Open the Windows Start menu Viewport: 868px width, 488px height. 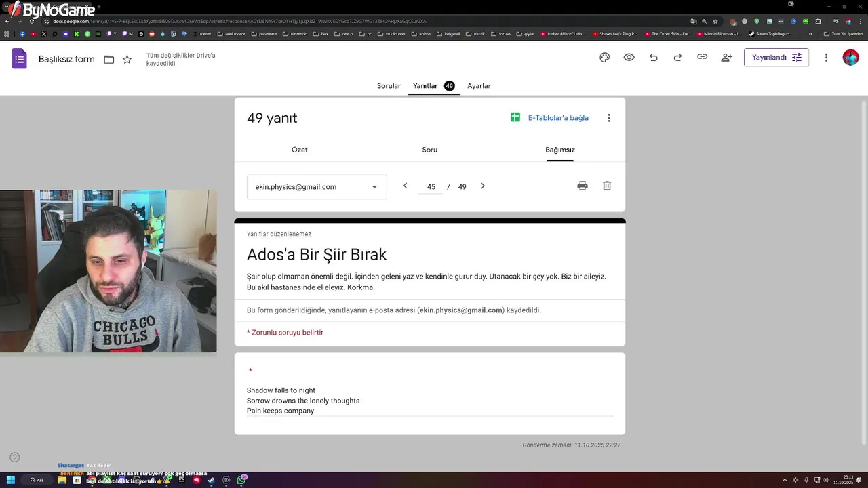pyautogui.click(x=11, y=480)
